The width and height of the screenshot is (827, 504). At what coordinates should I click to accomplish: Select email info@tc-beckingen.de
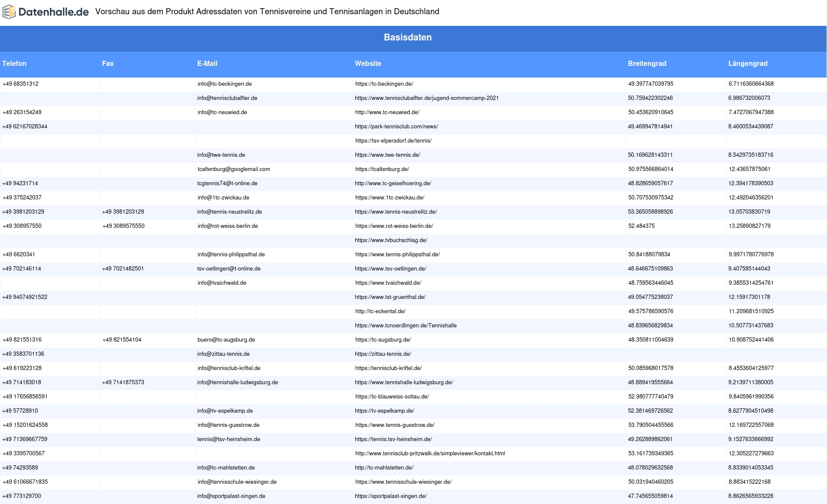pyautogui.click(x=225, y=84)
